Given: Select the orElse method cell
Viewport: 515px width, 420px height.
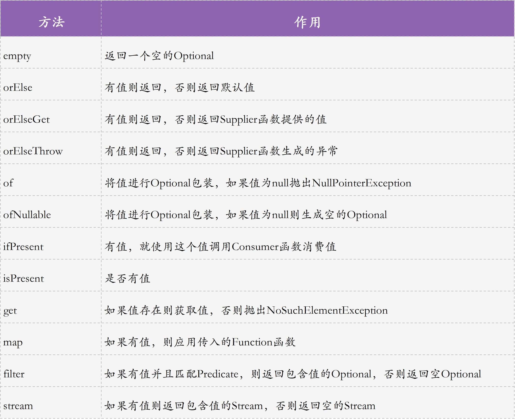Looking at the screenshot, I should click(x=18, y=88).
